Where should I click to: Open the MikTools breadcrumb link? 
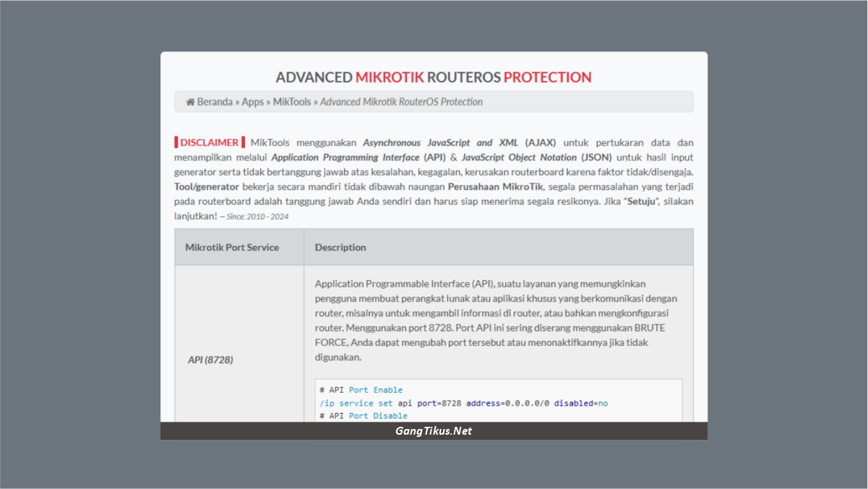[291, 101]
